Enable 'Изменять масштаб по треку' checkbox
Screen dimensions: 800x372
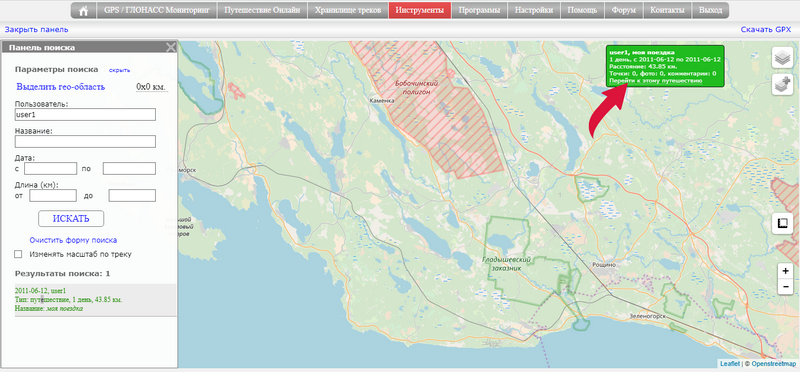tap(18, 254)
